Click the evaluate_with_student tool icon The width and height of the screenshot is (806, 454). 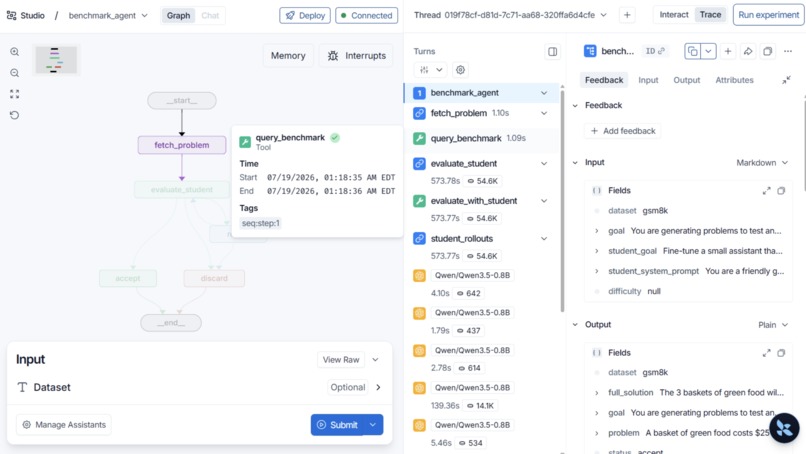pos(419,201)
